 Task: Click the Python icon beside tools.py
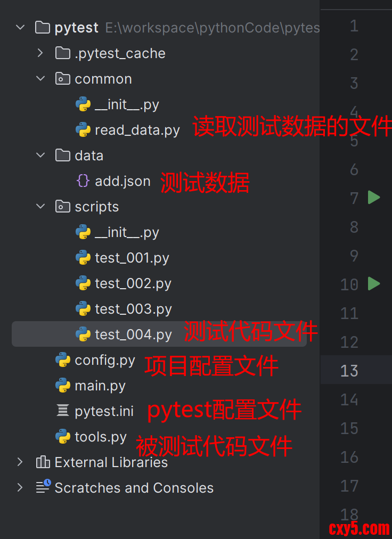tap(63, 436)
